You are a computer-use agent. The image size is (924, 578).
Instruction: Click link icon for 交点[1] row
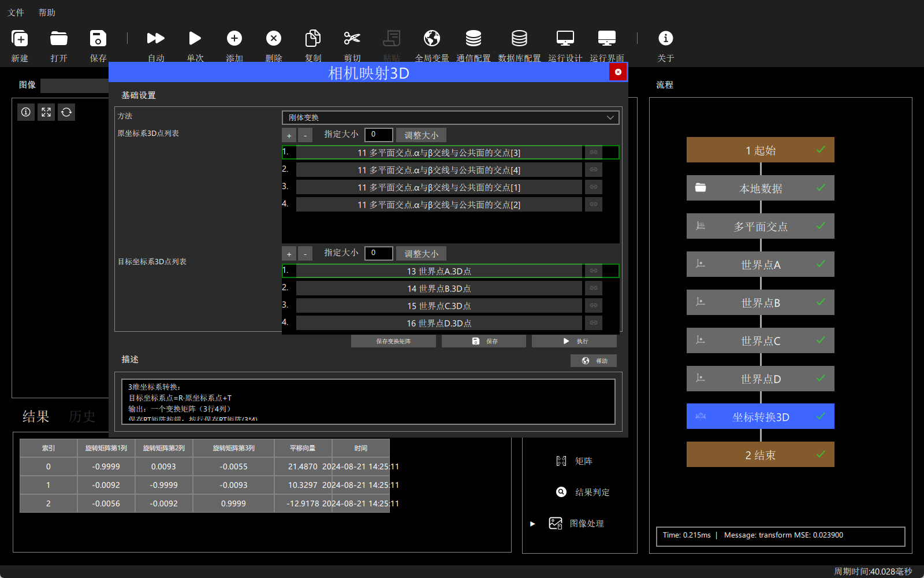tap(594, 187)
